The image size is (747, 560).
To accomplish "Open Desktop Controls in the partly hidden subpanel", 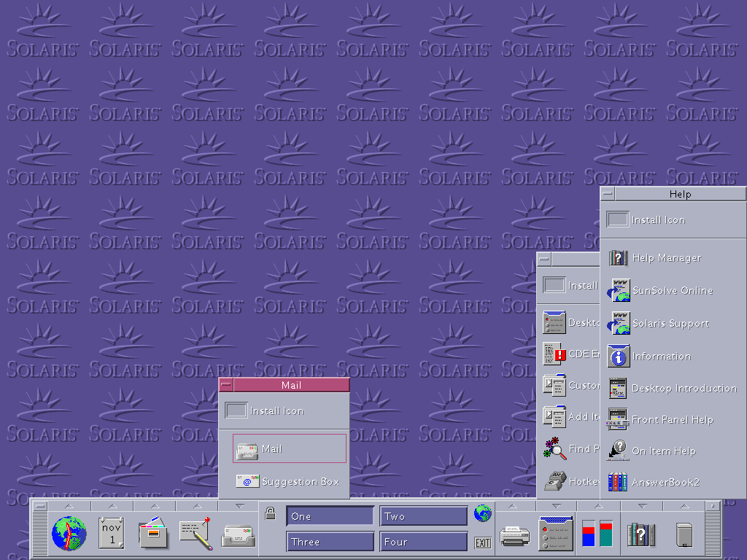I will 571,322.
